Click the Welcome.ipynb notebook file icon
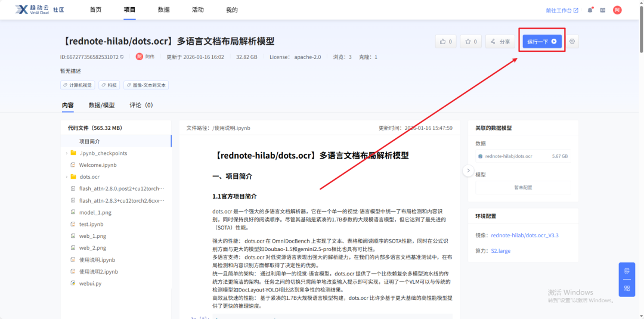This screenshot has height=319, width=644. 73,165
